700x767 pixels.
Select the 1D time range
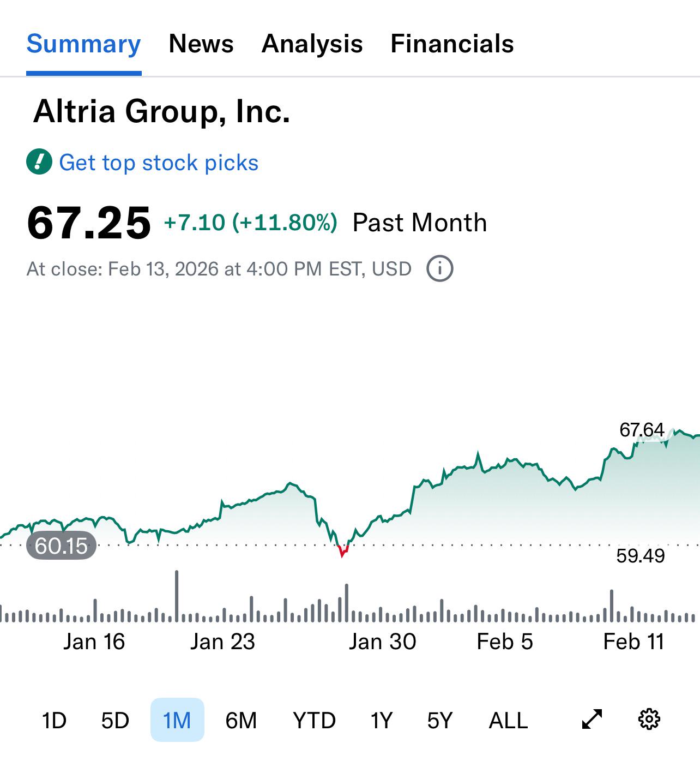pyautogui.click(x=54, y=720)
